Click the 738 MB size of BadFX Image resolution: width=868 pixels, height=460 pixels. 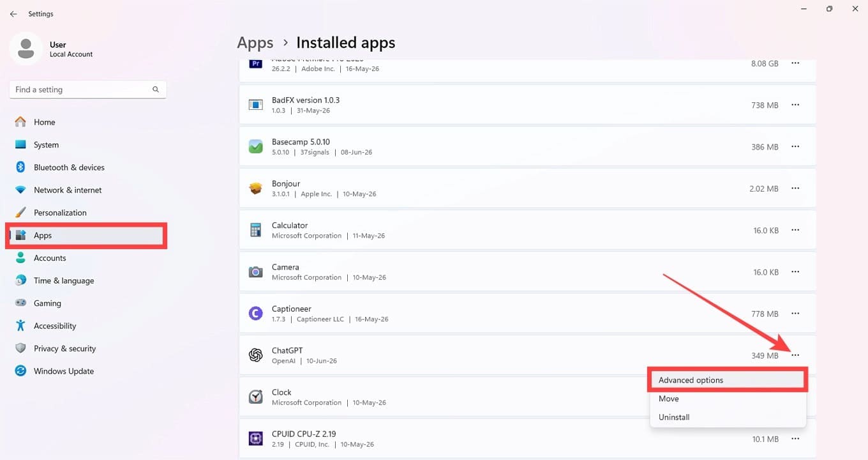click(765, 105)
